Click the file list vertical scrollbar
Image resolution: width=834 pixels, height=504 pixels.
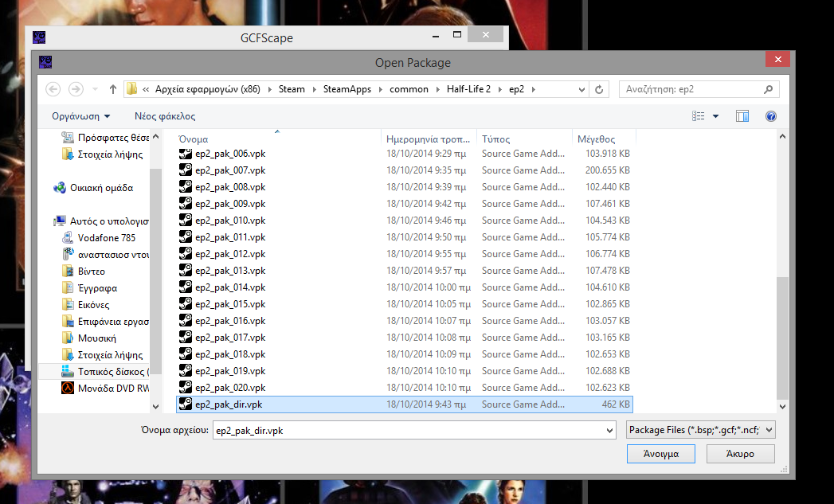pyautogui.click(x=782, y=334)
